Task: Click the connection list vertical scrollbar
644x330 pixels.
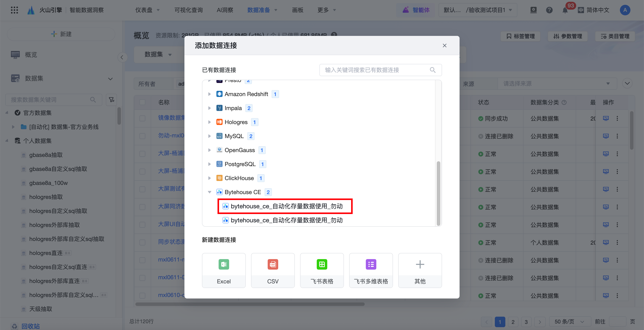Action: click(438, 193)
